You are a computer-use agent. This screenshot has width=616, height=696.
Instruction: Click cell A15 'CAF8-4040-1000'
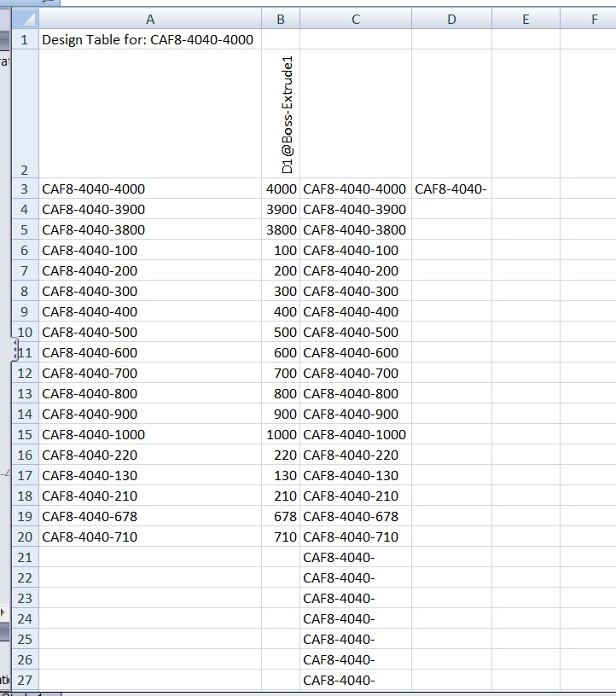pyautogui.click(x=150, y=434)
